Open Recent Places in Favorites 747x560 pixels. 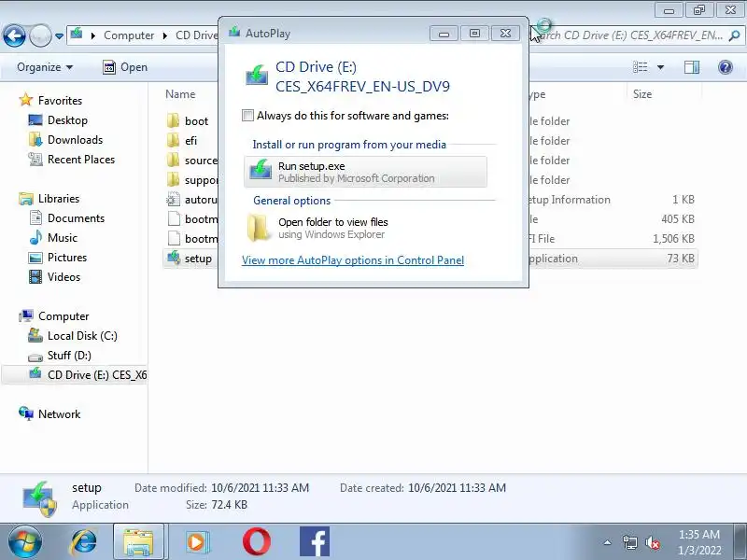pos(81,159)
